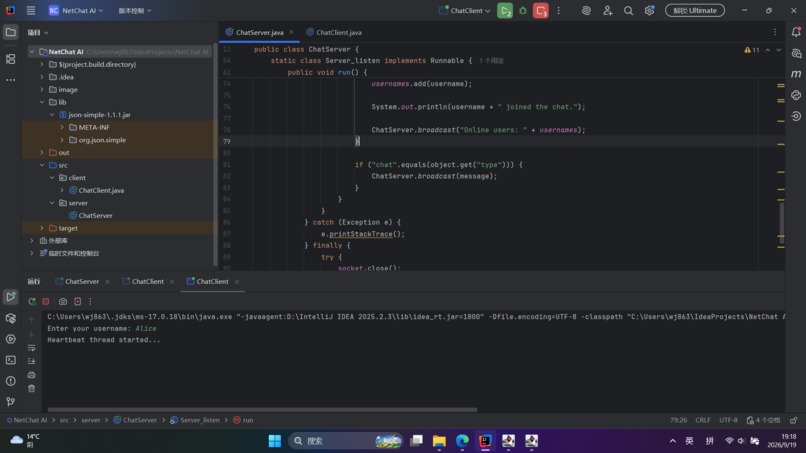Go to line via 79:26 status

[679, 420]
